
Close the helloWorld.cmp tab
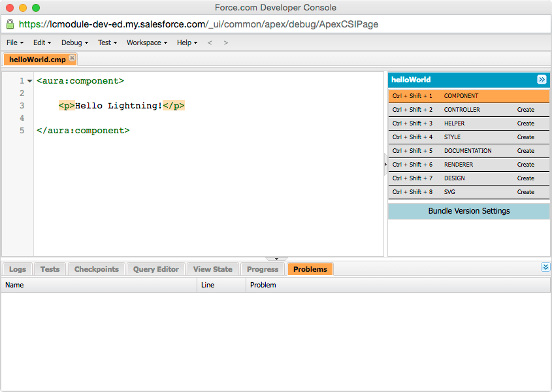72,57
